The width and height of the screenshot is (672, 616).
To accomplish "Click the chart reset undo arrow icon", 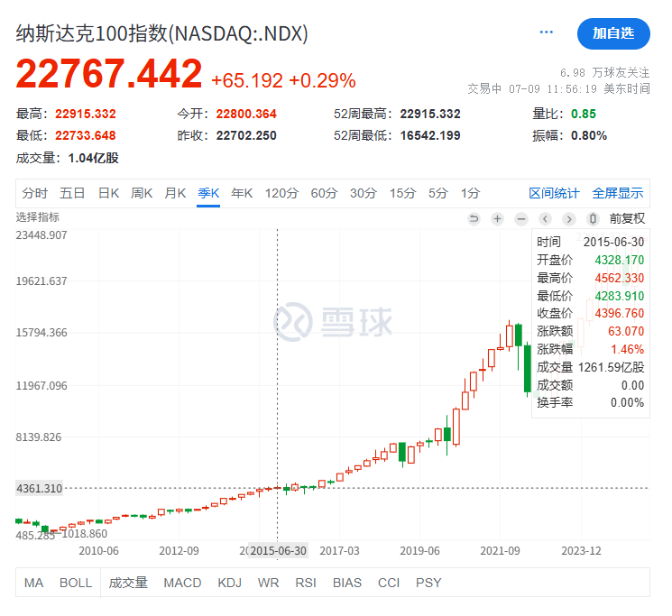I will pyautogui.click(x=474, y=219).
